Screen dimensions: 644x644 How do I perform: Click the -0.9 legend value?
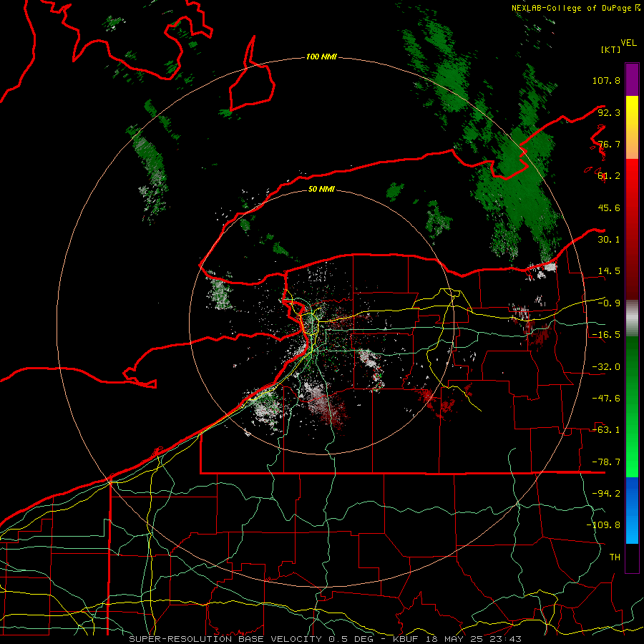coord(609,303)
